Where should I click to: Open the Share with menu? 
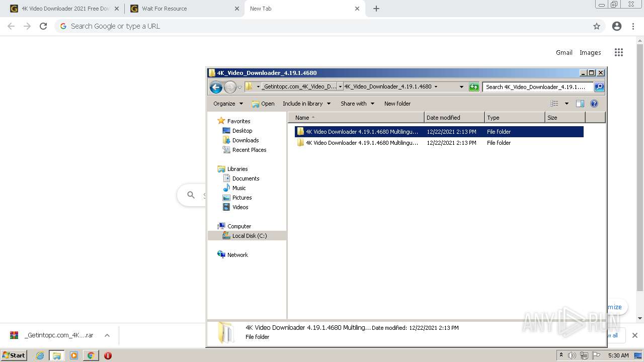[357, 104]
